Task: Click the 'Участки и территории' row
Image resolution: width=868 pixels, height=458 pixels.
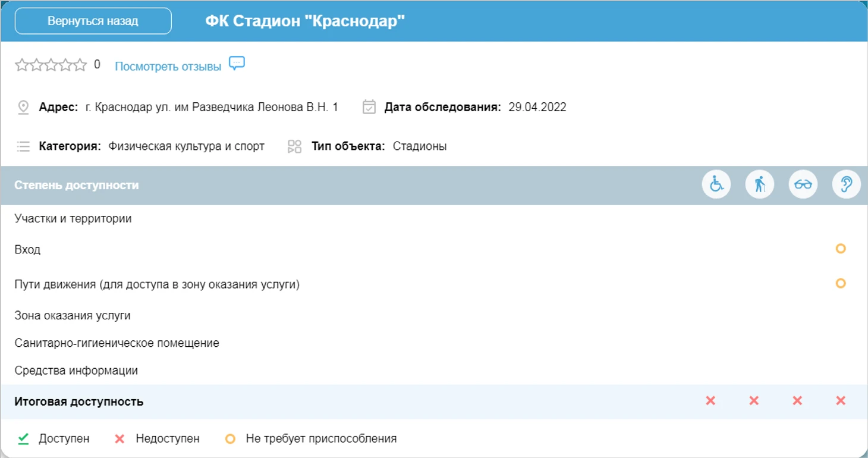Action: (434, 219)
